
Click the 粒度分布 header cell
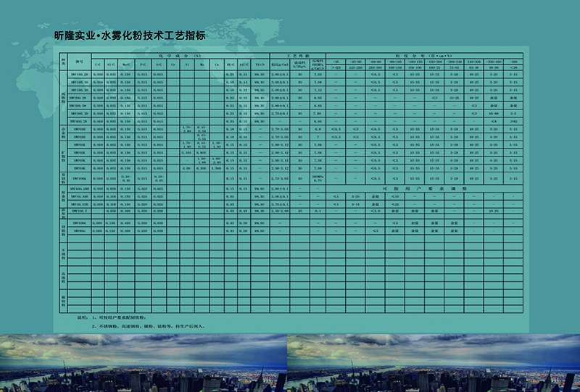coord(424,56)
